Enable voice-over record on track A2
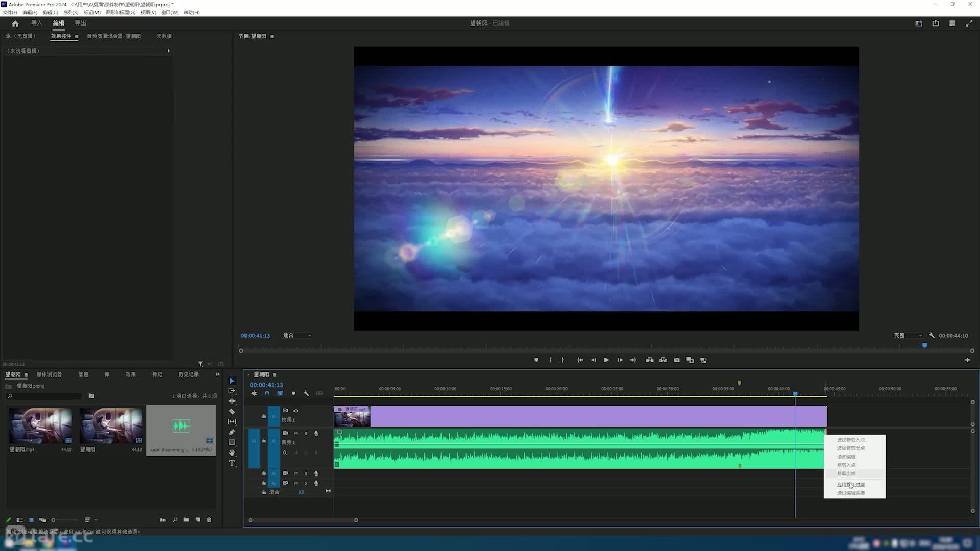This screenshot has height=551, width=980. pos(316,473)
